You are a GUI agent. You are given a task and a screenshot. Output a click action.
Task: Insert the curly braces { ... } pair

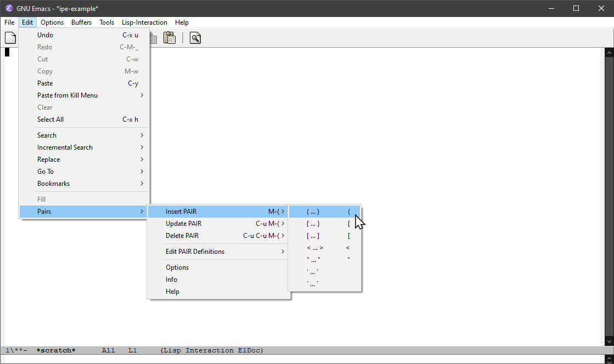(325, 224)
